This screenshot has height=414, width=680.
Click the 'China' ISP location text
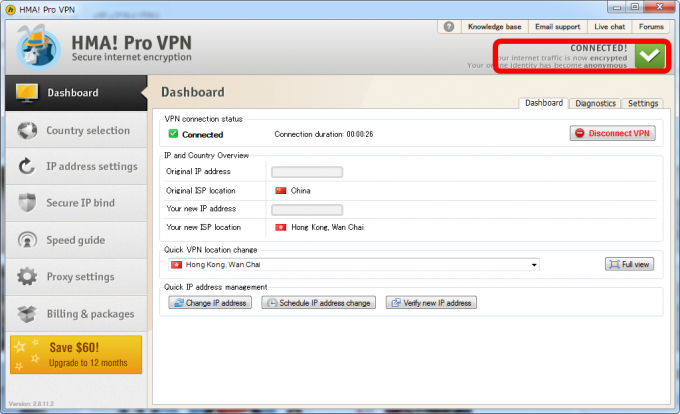coord(301,190)
